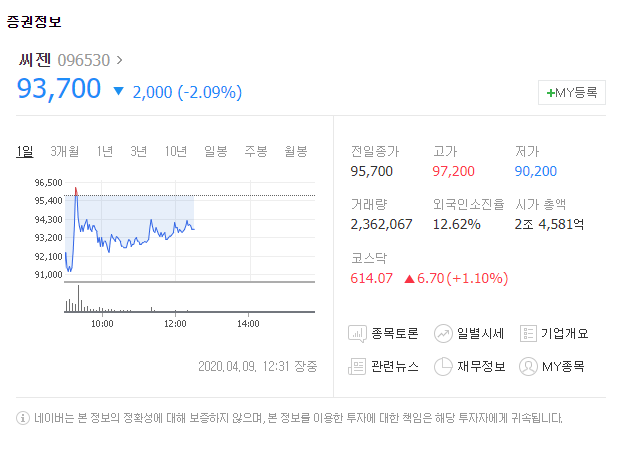Screen dimensions: 631x455
Task: Click the 10:00 time axis label
Action: coord(102,324)
